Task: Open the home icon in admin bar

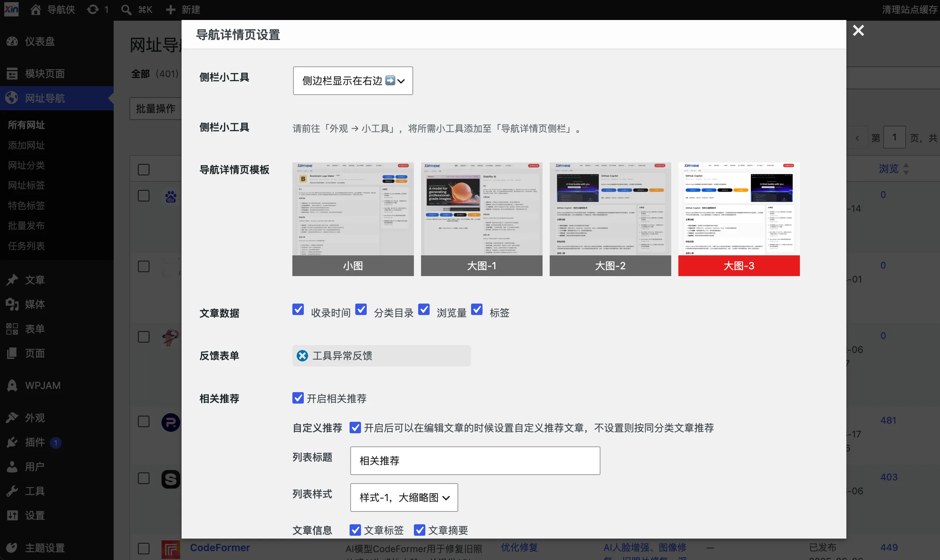Action: tap(35, 9)
